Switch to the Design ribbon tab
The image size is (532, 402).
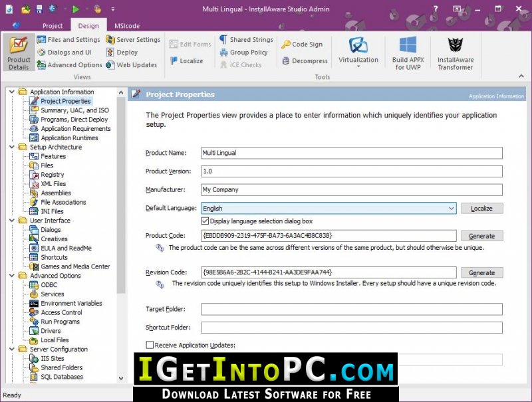pos(88,26)
